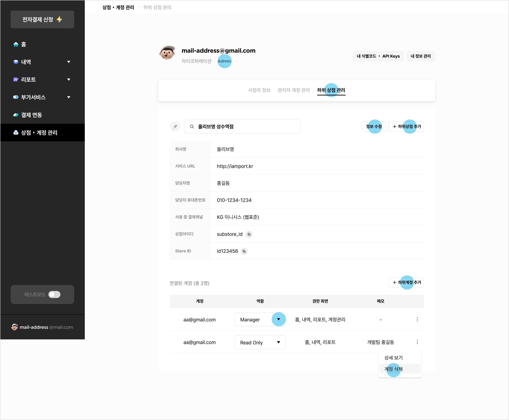509x420 pixels.
Task: Toggle the Manager role dropdown for aa@gmail.com
Action: pyautogui.click(x=278, y=319)
